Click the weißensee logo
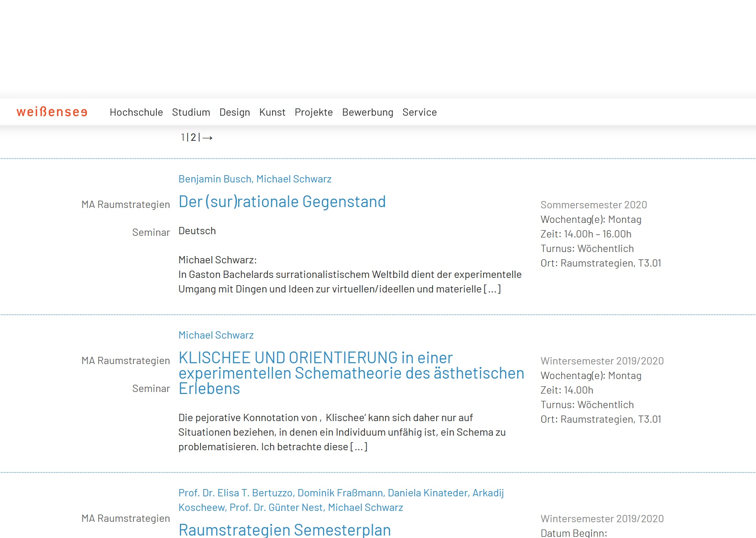756x538 pixels. (52, 112)
